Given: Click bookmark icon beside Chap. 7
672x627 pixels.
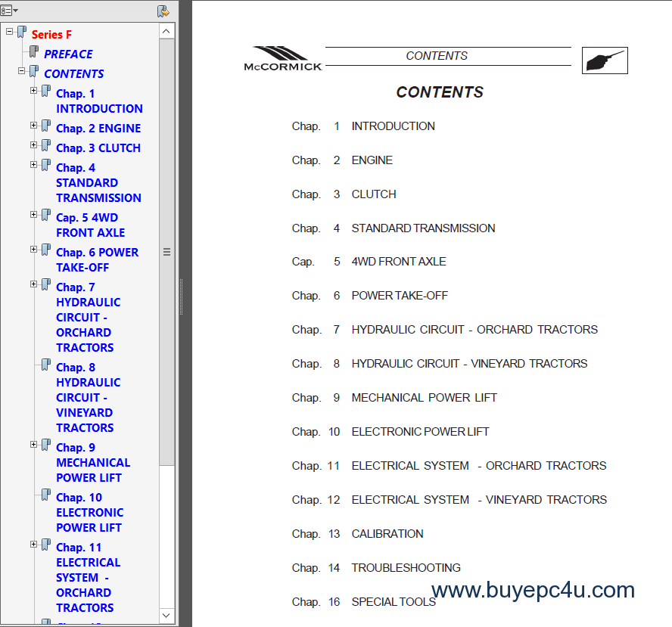Looking at the screenshot, I should 46,285.
